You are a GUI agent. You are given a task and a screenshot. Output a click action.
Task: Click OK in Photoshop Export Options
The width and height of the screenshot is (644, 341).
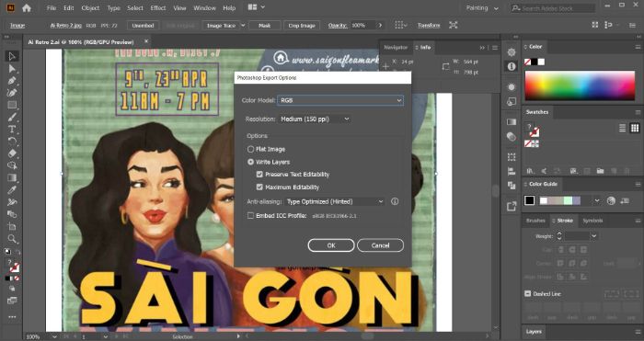(331, 245)
